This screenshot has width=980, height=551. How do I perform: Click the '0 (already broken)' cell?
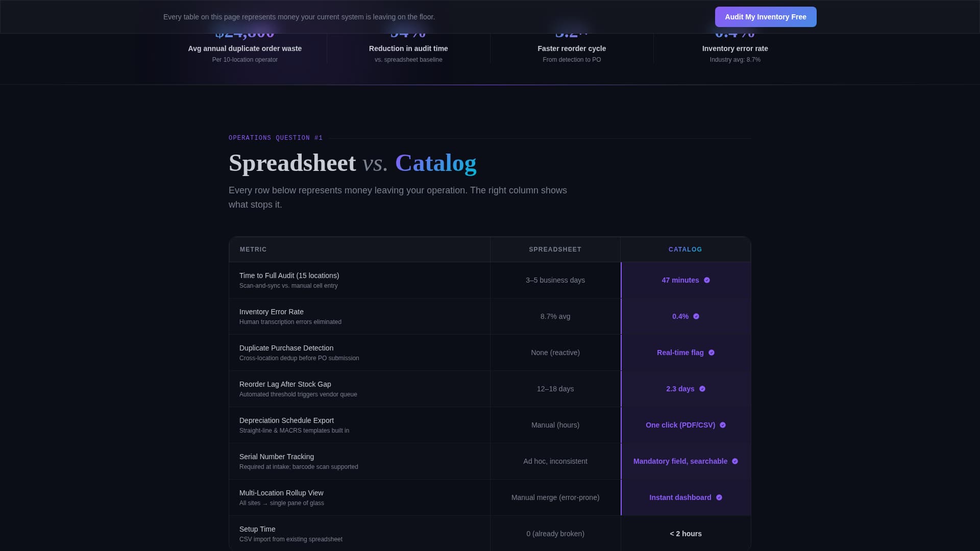[555, 534]
